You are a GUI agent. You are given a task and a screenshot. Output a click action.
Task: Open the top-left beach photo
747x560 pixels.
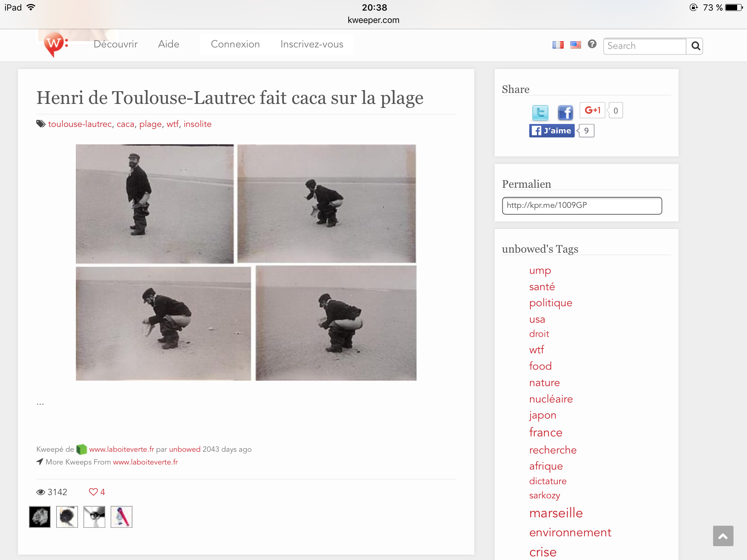tap(155, 204)
